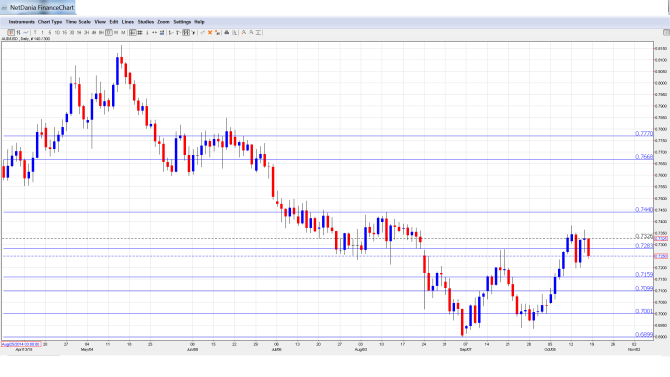Select the 0.7099 horizontal line label
Image resolution: width=670 pixels, height=377 pixels.
(644, 289)
